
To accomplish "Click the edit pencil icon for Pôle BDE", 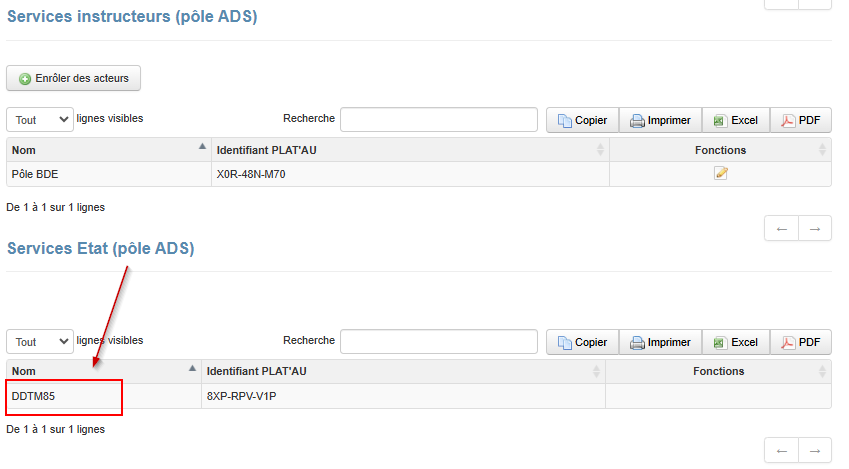I will [720, 174].
